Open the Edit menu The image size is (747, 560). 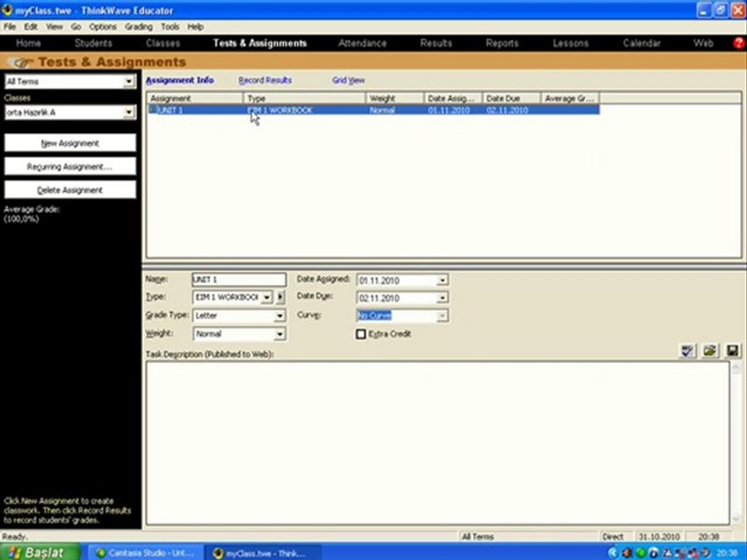pyautogui.click(x=30, y=26)
